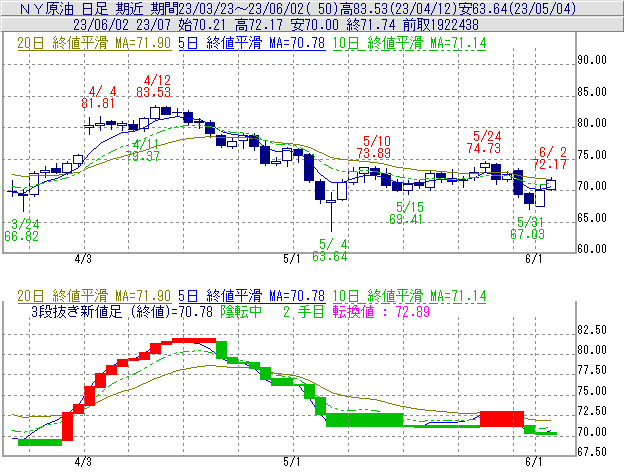Click the 10日 終値平滑 MA=71.14 legend in upper chart
624x475 pixels.
click(x=409, y=43)
